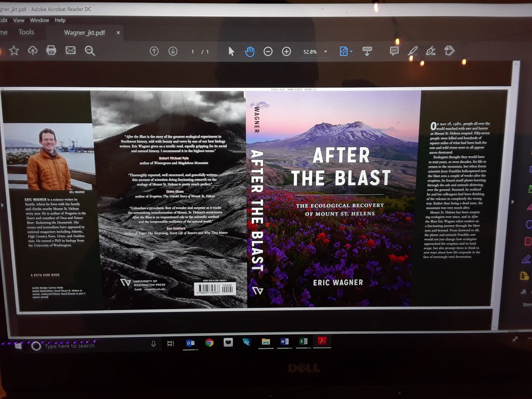Open the Window menu

[x=39, y=20]
